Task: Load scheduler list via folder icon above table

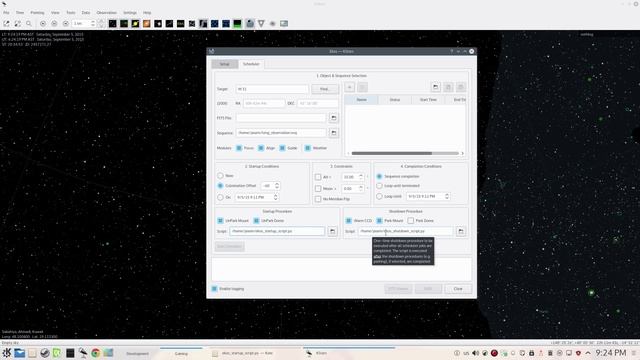Action: coord(436,87)
